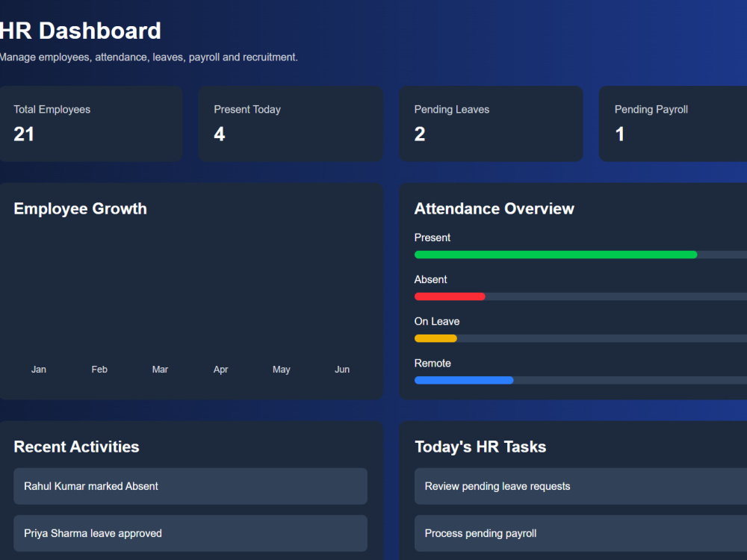Click the Feb label on growth chart

pyautogui.click(x=99, y=370)
